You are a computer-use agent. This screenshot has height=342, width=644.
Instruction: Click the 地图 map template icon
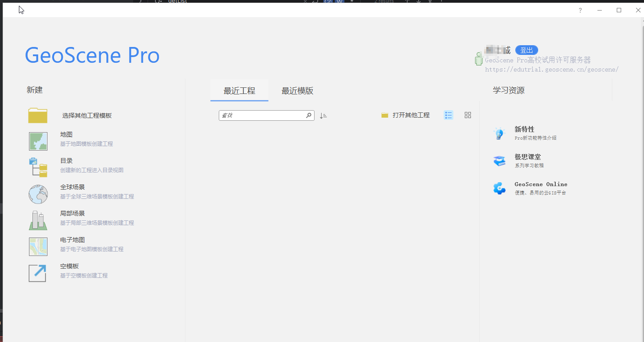[x=38, y=141]
